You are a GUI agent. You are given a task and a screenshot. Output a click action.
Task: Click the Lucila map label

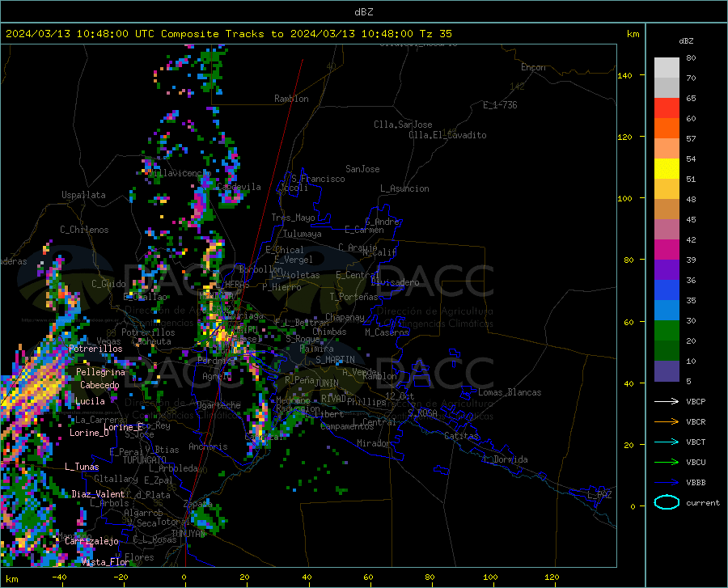pos(90,401)
